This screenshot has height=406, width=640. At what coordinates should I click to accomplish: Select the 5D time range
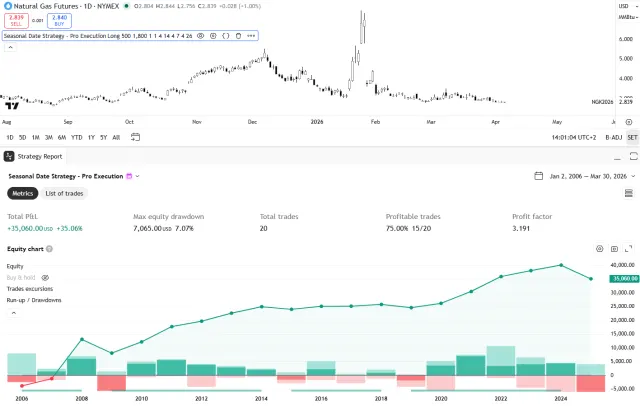pos(22,138)
